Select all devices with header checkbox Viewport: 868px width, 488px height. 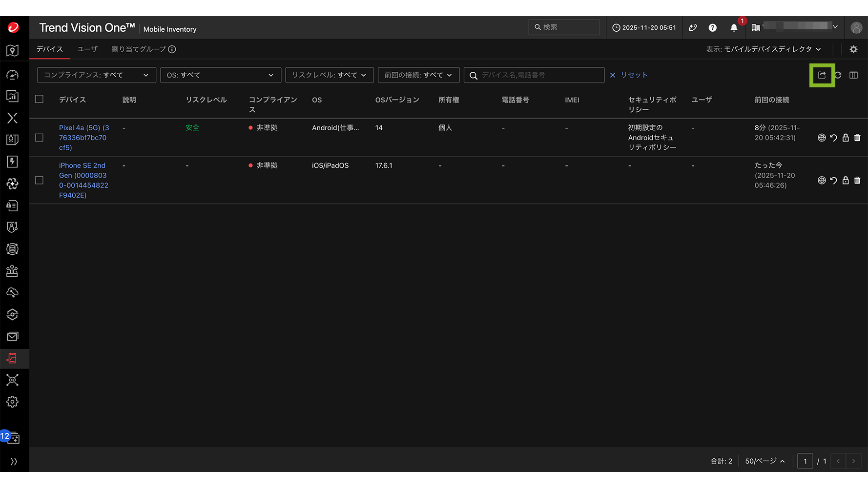pos(40,99)
